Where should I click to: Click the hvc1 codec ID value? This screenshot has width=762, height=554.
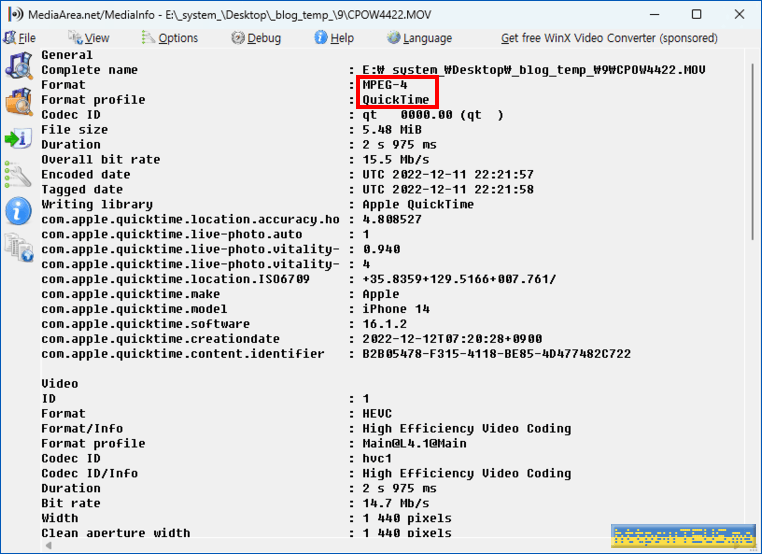click(377, 459)
